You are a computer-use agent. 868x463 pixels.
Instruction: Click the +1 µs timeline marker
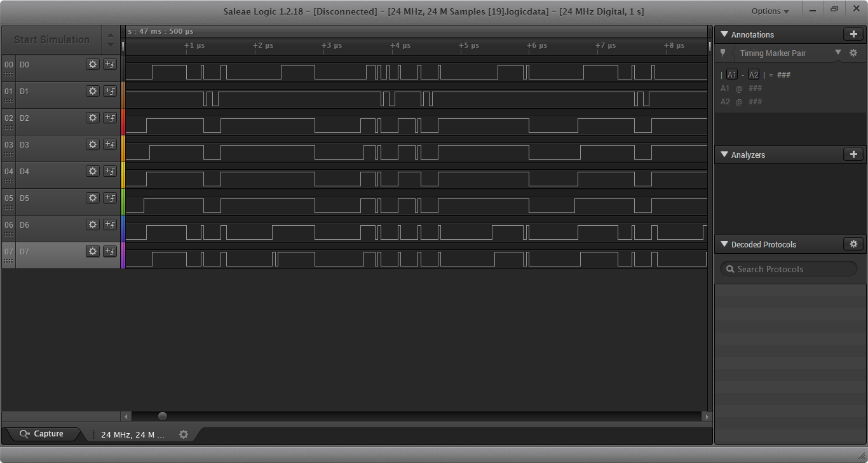194,46
